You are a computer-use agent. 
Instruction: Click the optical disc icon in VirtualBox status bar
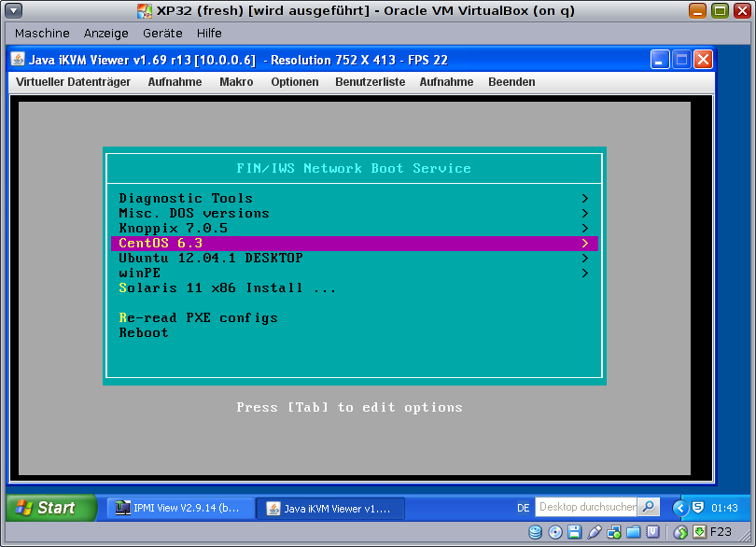555,532
